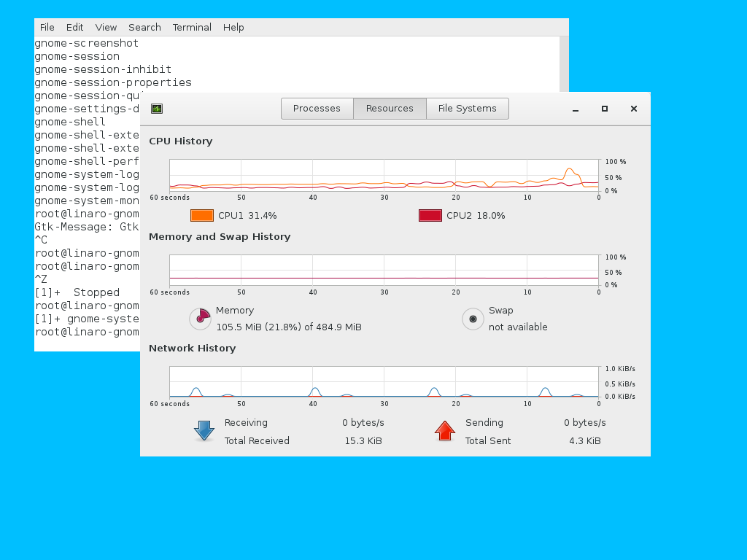This screenshot has height=560, width=747.
Task: Switch to the File Systems tab
Action: point(467,108)
